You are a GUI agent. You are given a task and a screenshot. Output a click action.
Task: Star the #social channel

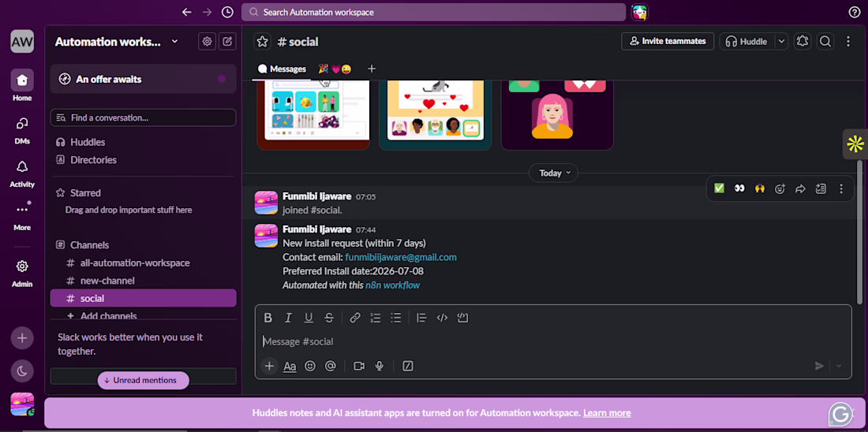pos(263,42)
